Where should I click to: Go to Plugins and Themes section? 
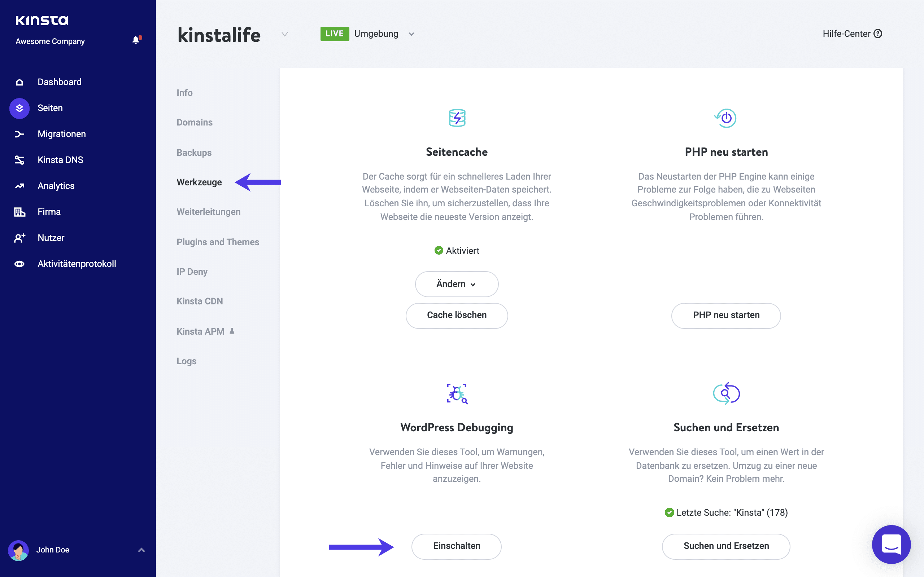(x=218, y=242)
